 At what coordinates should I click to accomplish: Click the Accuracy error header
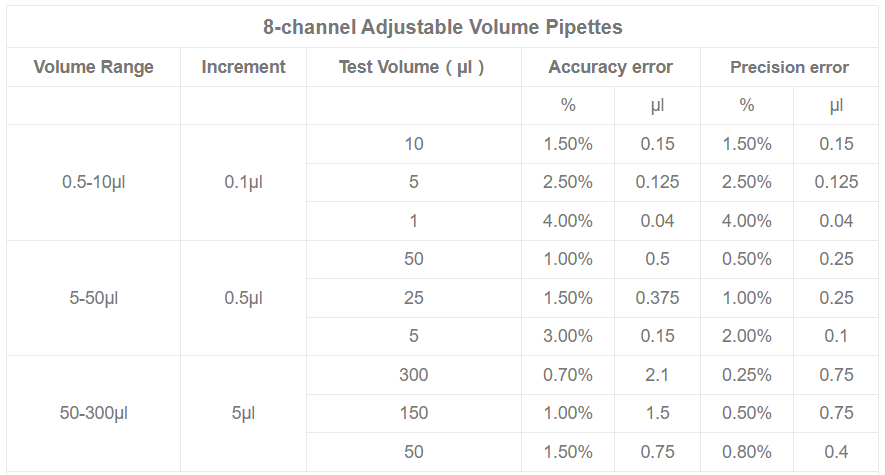610,67
